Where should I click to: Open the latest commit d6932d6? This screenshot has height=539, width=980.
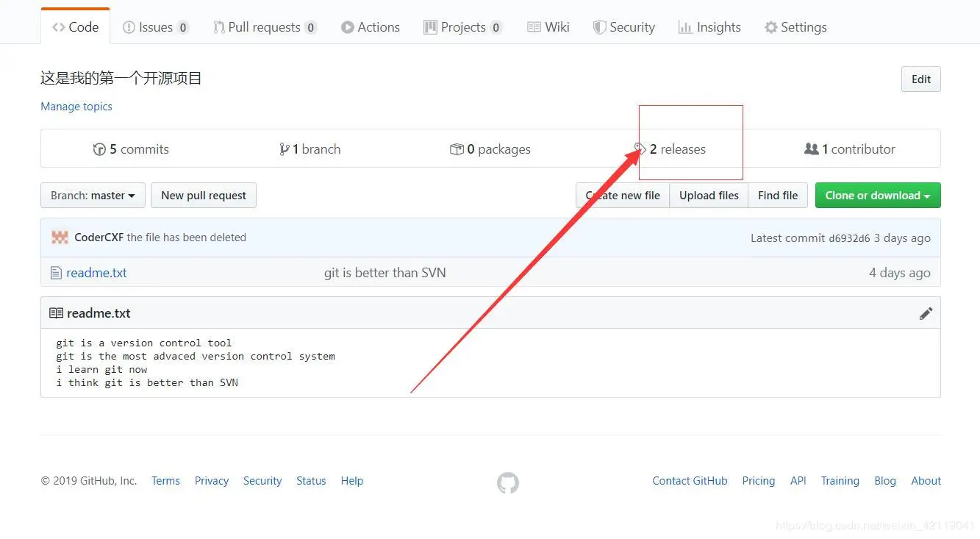point(850,238)
